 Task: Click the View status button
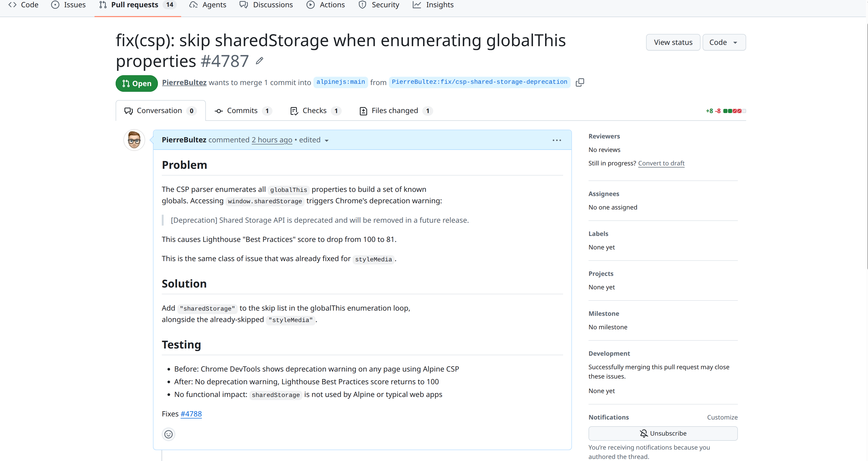(673, 42)
